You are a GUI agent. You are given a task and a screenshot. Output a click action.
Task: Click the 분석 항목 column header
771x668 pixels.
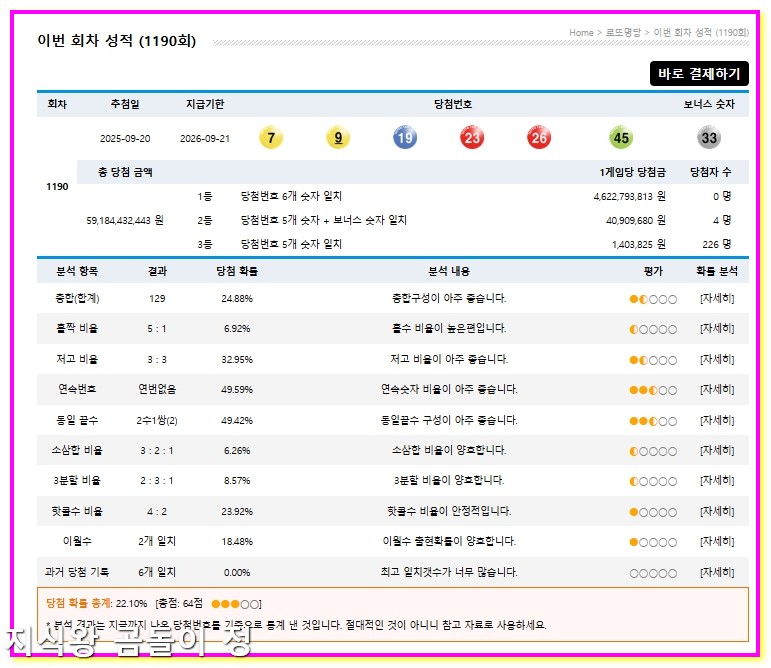(x=77, y=271)
